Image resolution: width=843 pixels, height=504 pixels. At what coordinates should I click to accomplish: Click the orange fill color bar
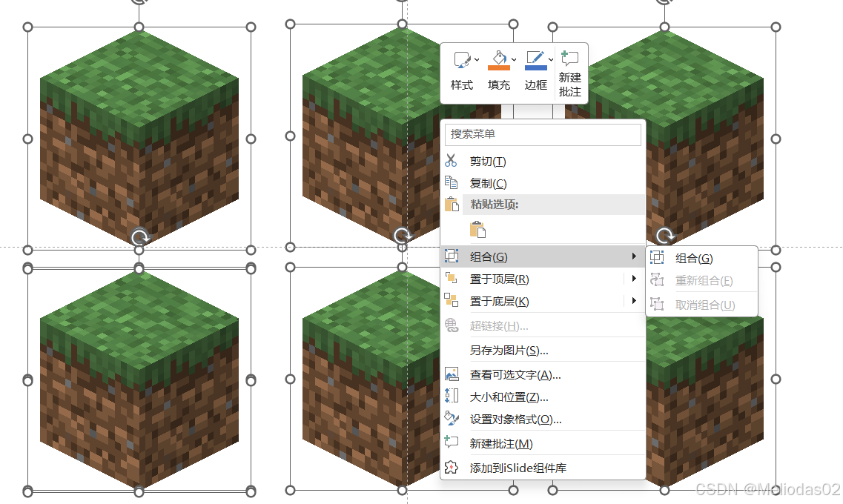[498, 67]
